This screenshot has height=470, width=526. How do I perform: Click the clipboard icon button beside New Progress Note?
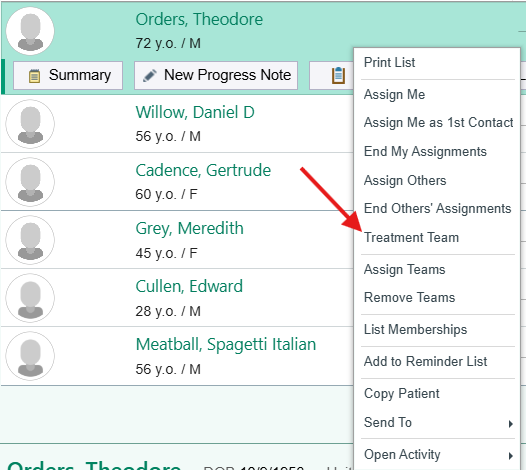(331, 75)
